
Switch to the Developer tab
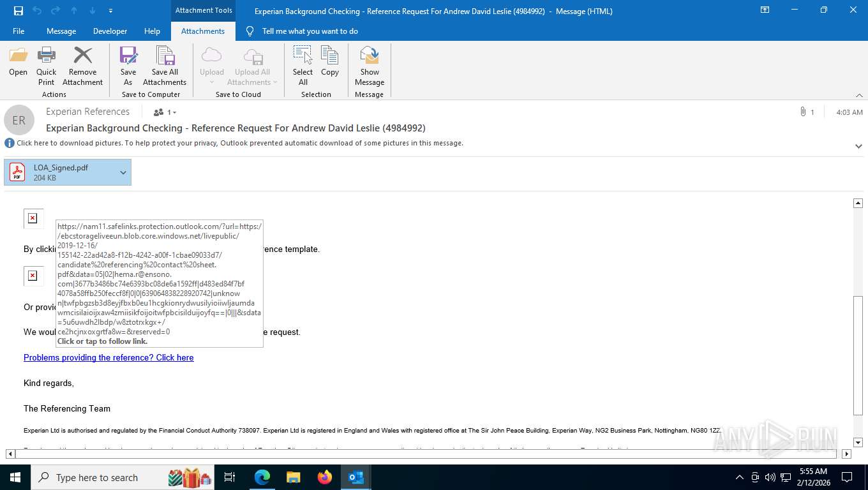[x=110, y=31]
